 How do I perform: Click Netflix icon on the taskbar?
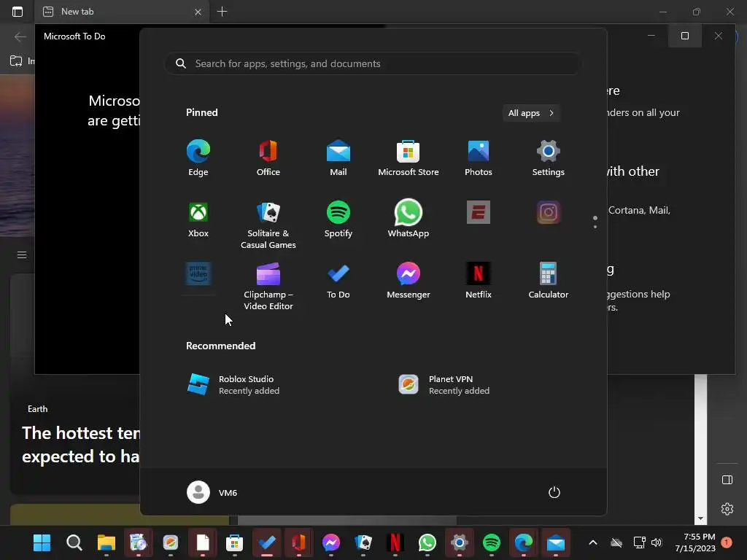(395, 542)
